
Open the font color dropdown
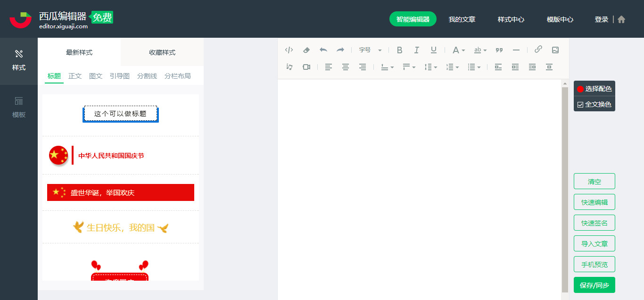click(459, 50)
